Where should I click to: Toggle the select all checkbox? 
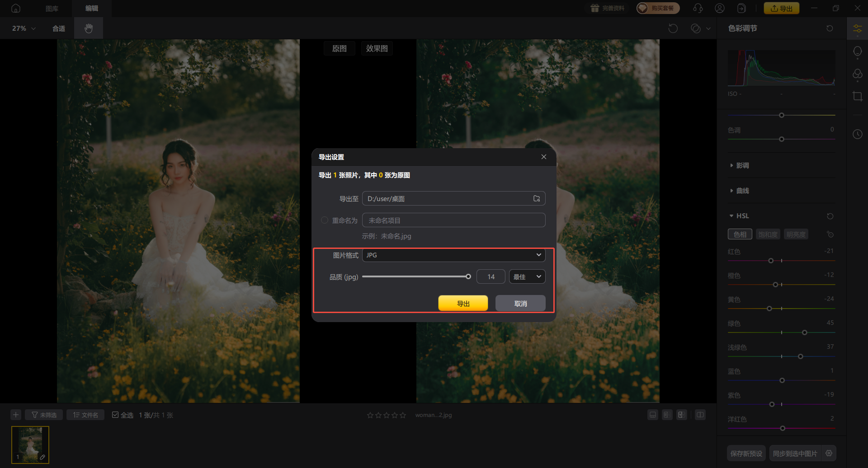point(115,415)
